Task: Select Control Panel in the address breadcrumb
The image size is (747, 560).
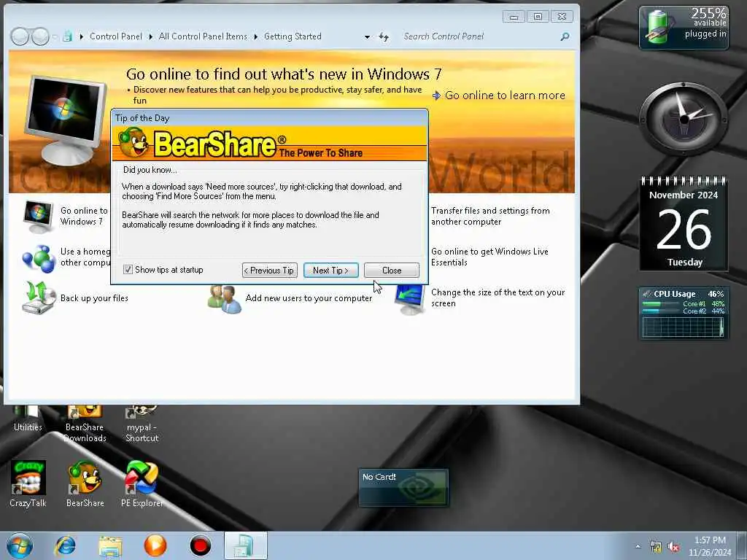Action: click(116, 36)
